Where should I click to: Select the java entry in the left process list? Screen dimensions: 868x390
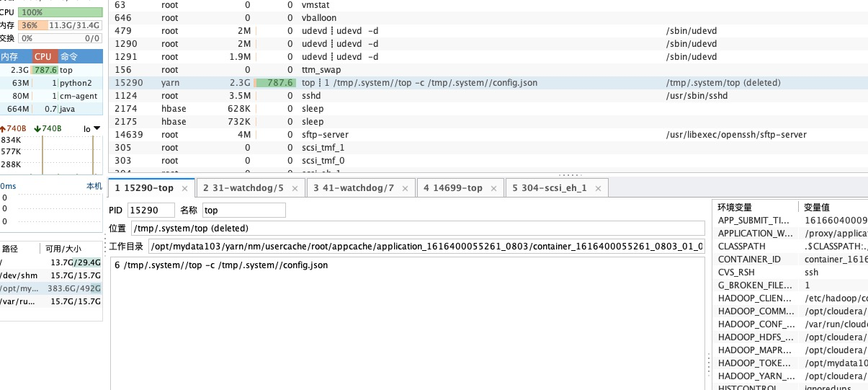51,109
